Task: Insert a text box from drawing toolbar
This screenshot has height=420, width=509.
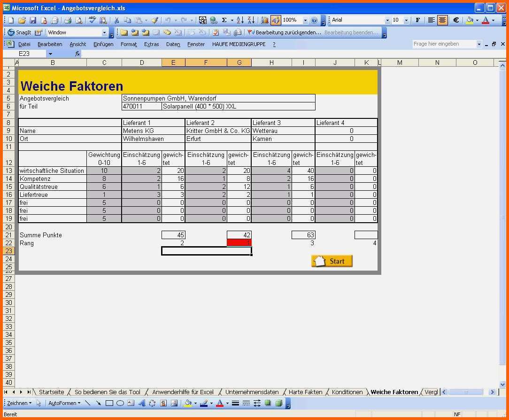Action: 131,404
